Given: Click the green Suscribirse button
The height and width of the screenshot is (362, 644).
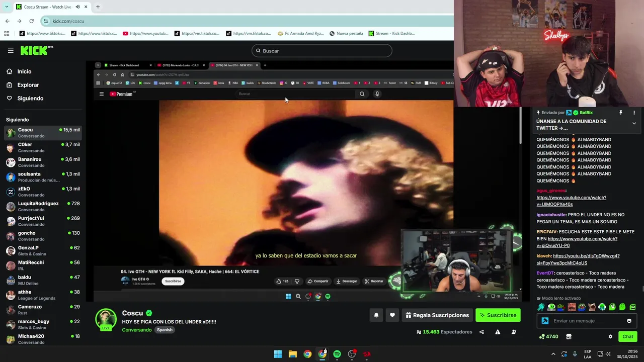Looking at the screenshot, I should 498,315.
